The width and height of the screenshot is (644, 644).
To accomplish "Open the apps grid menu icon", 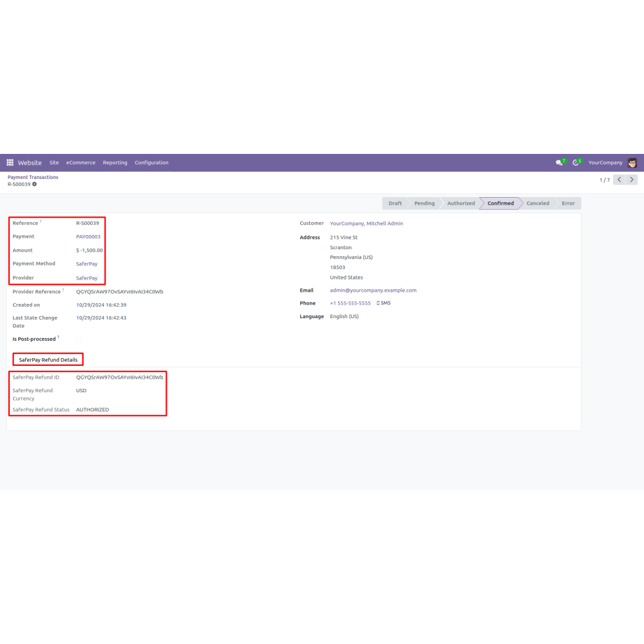I will click(x=10, y=163).
